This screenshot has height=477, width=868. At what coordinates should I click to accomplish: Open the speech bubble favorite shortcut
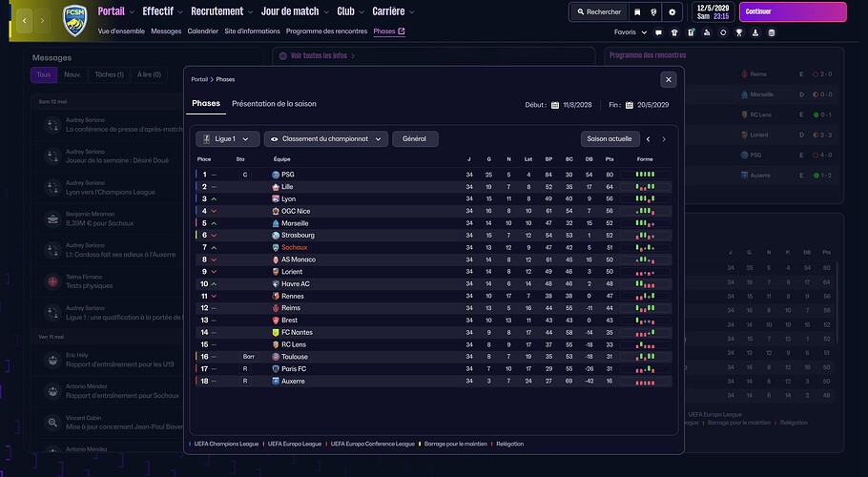tap(658, 32)
